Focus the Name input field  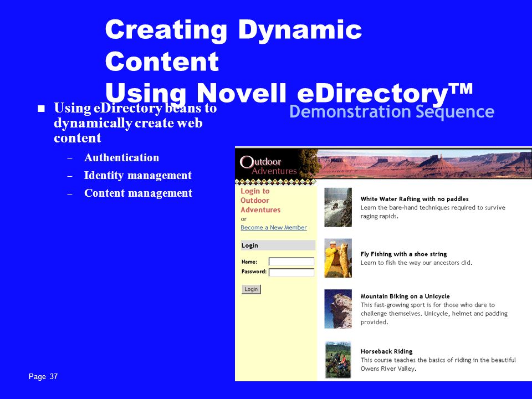291,262
